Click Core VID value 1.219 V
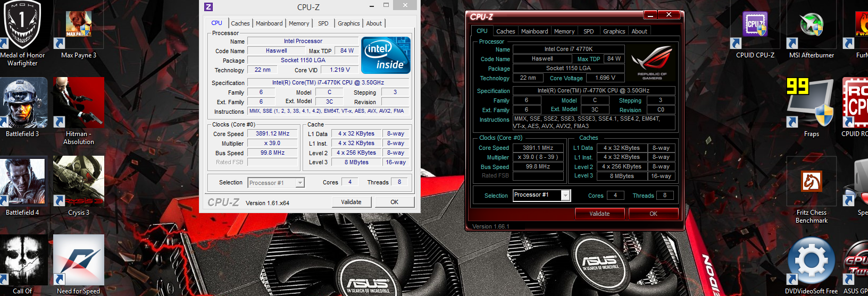Image resolution: width=868 pixels, height=296 pixels. 340,70
